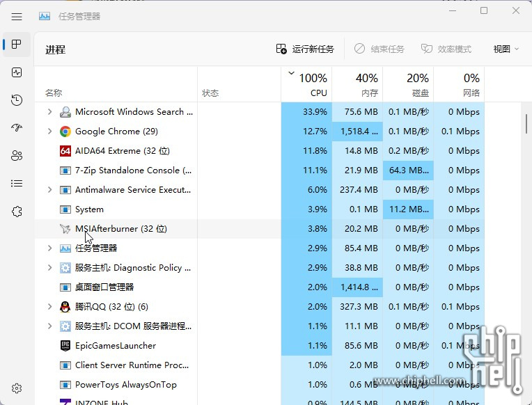Select the Processes page icon in sidebar
Screen dimensions: 532x405
coord(16,44)
